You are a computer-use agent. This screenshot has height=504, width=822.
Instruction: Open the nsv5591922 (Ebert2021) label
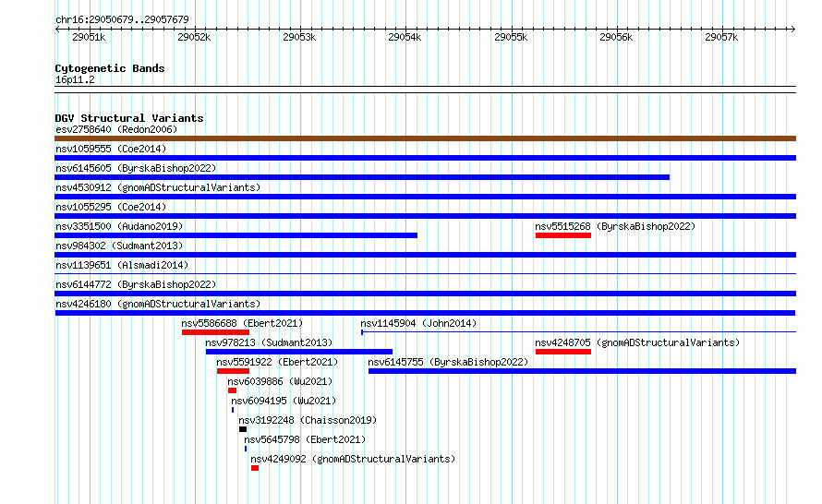pos(277,362)
